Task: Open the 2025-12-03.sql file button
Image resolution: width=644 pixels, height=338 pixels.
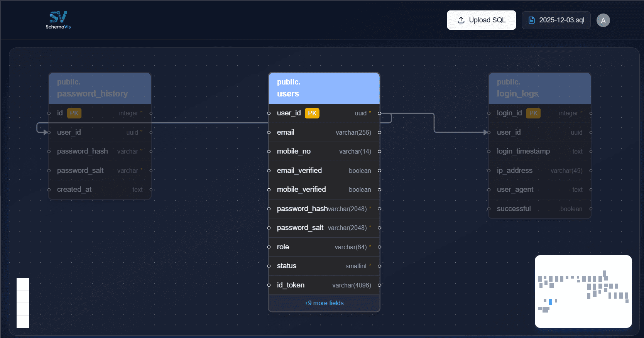Action: pos(556,20)
